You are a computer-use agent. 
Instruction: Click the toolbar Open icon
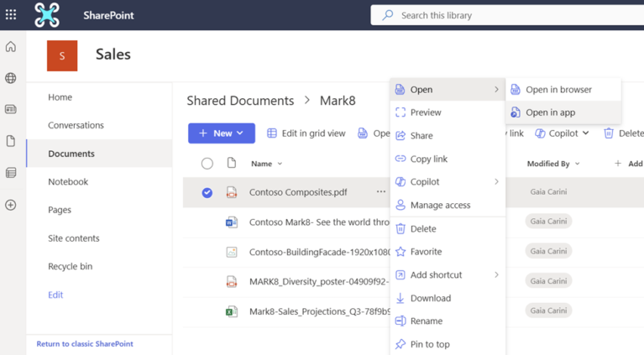point(362,133)
